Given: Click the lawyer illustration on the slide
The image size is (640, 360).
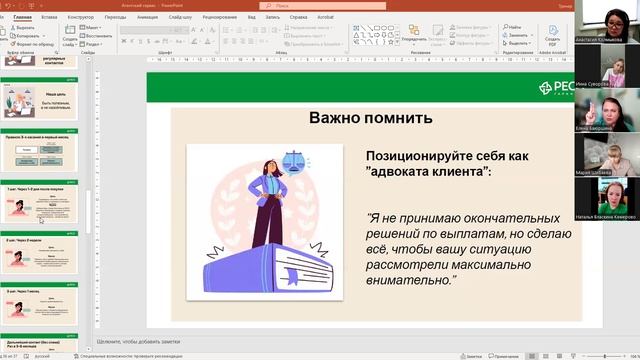Looking at the screenshot, I should (264, 222).
